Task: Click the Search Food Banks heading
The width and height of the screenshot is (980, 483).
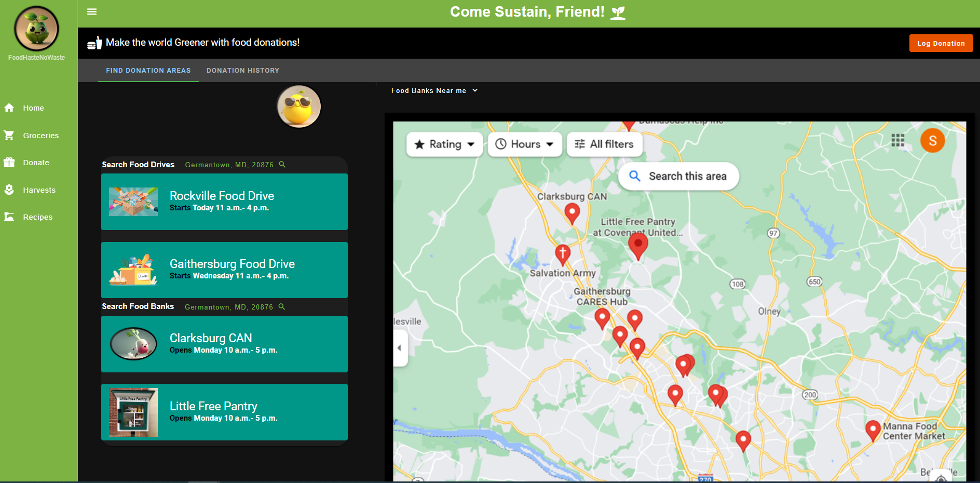Action: pos(138,306)
